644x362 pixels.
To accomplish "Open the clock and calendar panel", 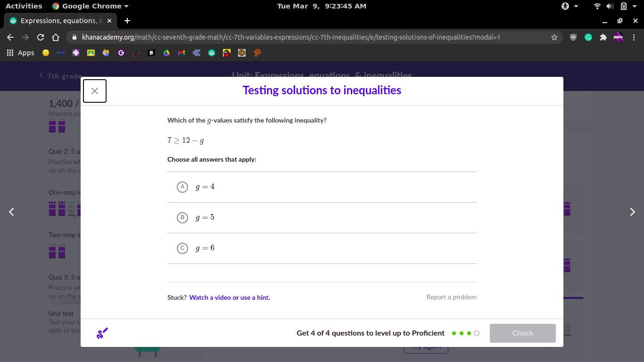I will coord(322,6).
